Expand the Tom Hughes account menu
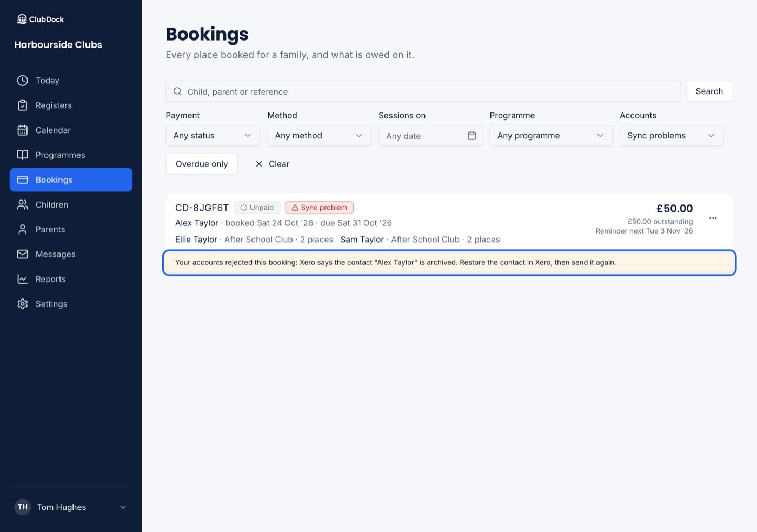This screenshot has height=532, width=757. (x=71, y=507)
